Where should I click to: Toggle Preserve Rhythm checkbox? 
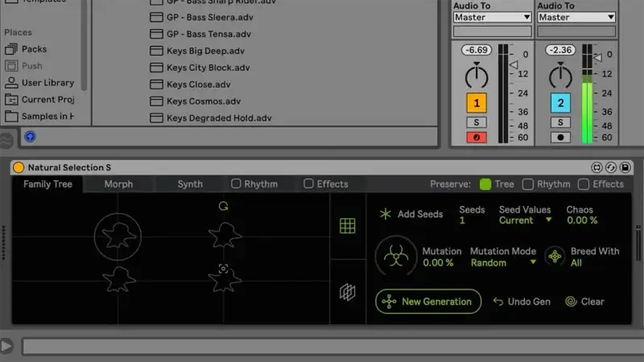528,184
